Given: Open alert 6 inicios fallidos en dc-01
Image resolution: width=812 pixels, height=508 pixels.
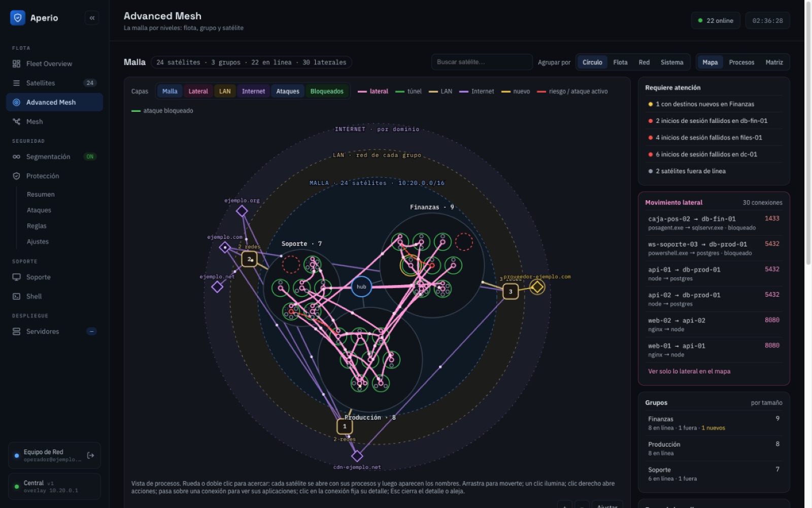Looking at the screenshot, I should point(714,154).
